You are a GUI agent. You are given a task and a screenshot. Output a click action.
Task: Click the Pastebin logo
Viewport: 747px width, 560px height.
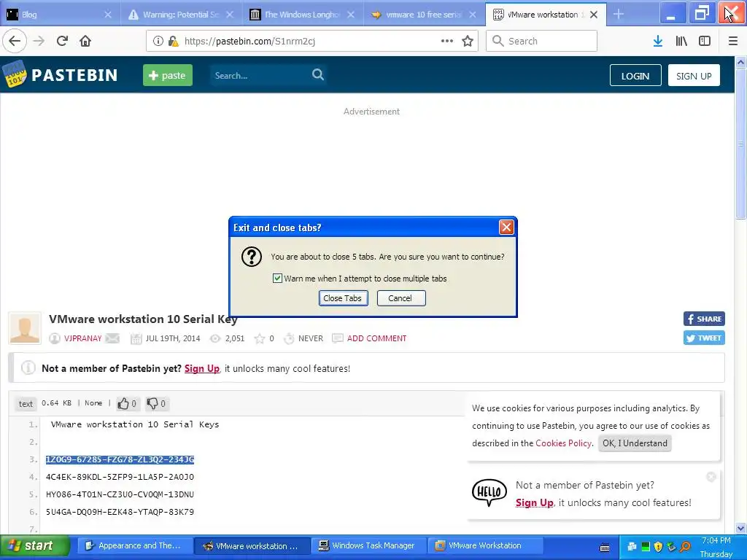pos(60,74)
